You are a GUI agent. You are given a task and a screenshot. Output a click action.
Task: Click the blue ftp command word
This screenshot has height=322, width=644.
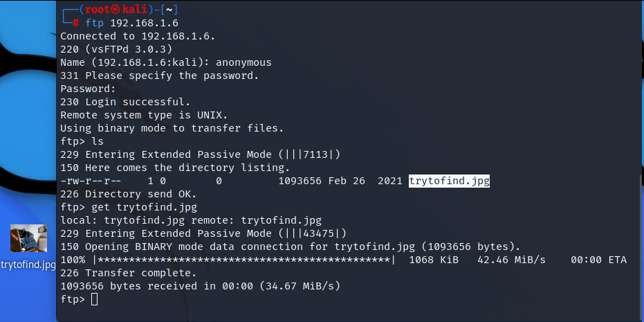coord(95,23)
